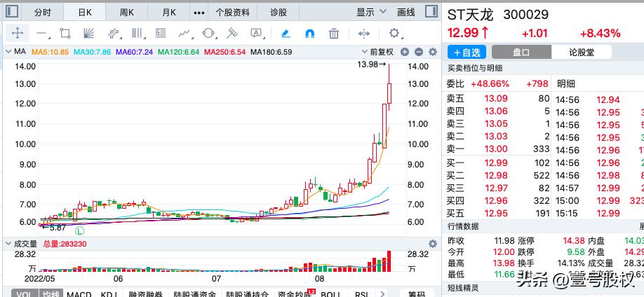Select the 盘口 tab
This screenshot has width=644, height=297.
pos(521,52)
